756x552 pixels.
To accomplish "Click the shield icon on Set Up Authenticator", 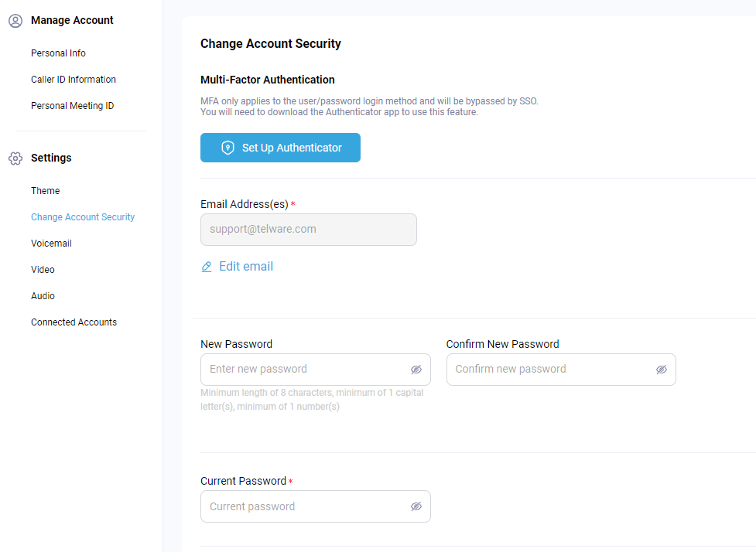I will 227,148.
